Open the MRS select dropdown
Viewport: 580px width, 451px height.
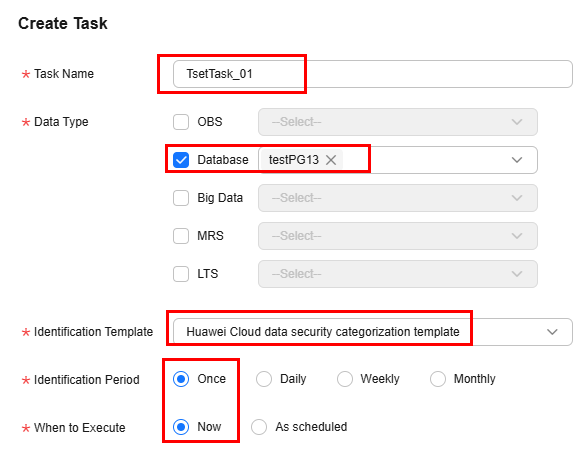pyautogui.click(x=398, y=236)
